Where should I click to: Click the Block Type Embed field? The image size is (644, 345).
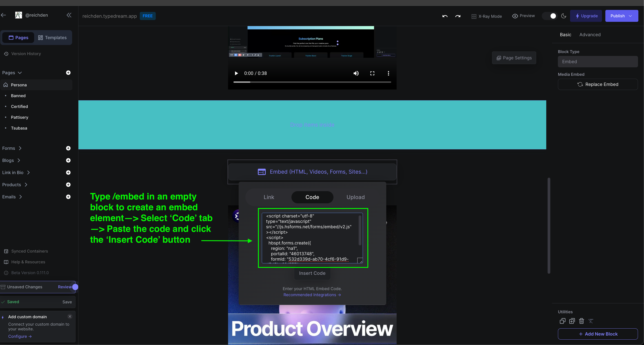click(598, 62)
